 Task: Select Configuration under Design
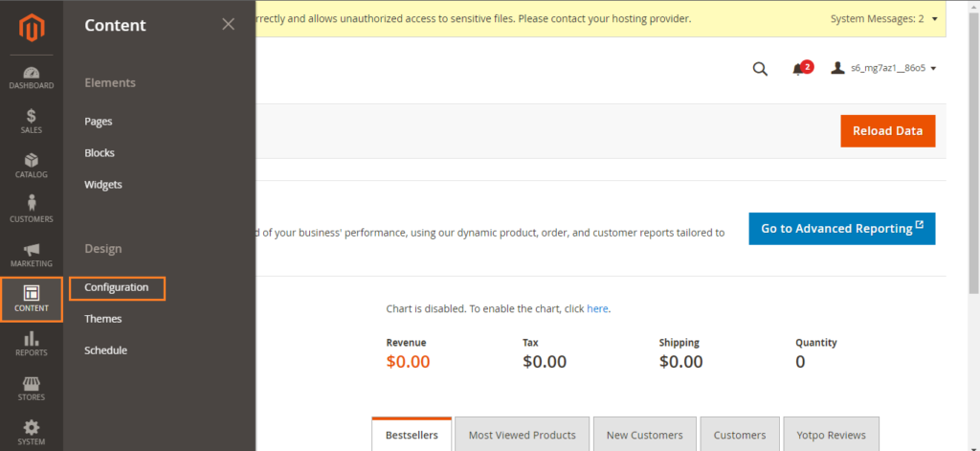click(x=117, y=287)
